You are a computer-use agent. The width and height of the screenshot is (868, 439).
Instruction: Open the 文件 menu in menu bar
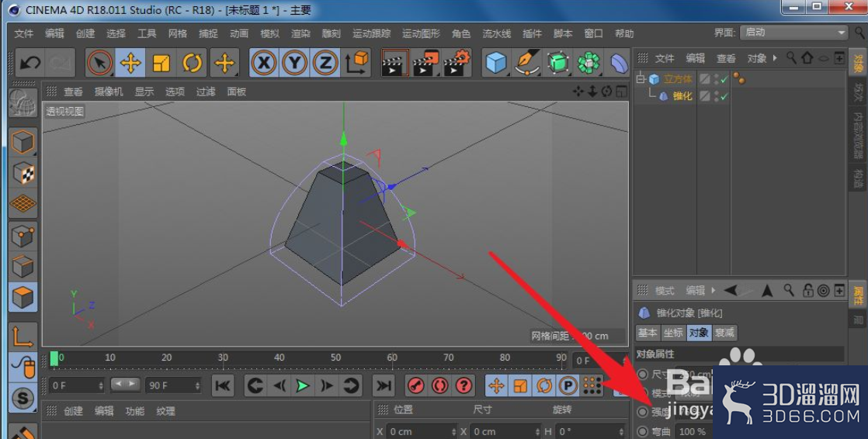(x=24, y=33)
